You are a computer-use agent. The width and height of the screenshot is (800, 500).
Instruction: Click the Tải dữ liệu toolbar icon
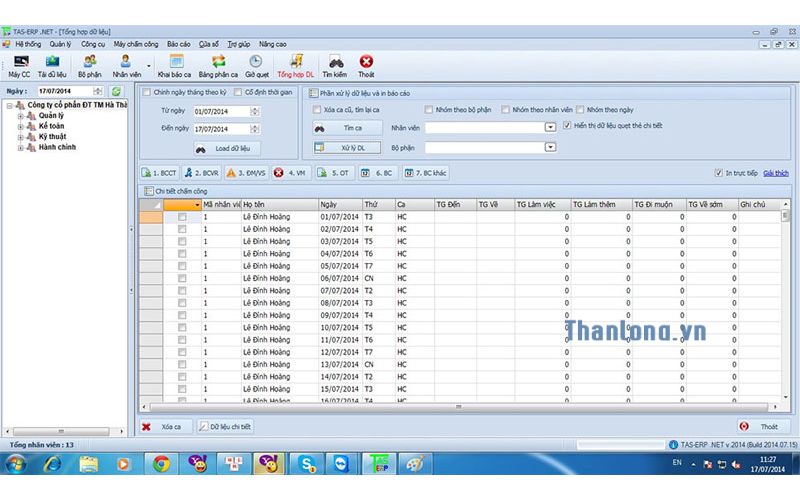[x=51, y=66]
